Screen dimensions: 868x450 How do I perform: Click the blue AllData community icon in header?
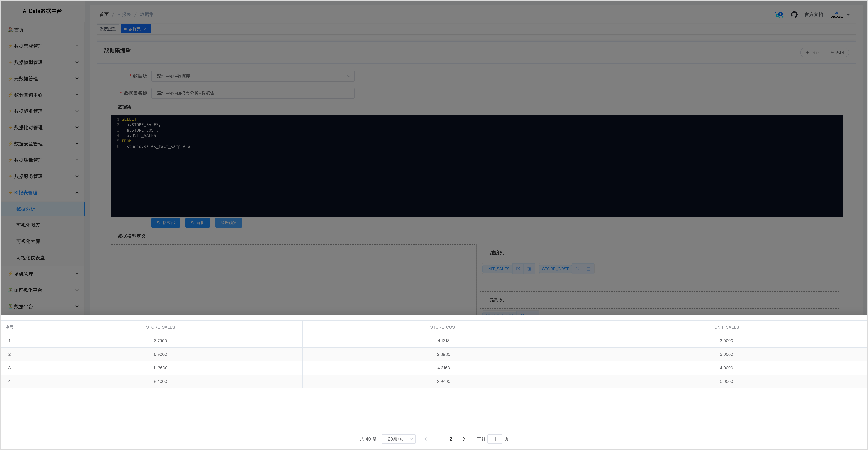779,14
